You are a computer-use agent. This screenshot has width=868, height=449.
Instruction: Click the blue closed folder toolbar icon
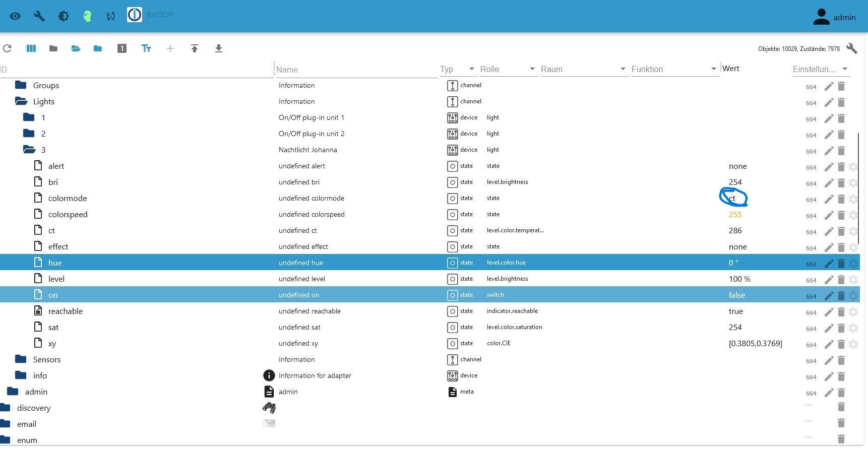point(98,48)
